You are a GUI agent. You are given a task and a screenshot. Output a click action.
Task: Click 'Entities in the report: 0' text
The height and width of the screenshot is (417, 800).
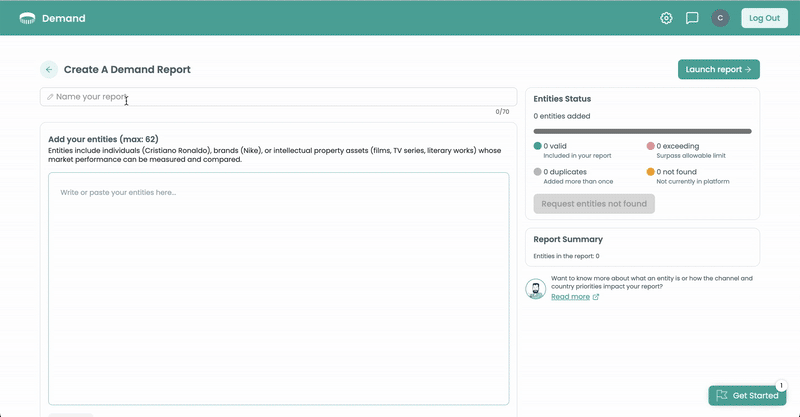tap(566, 256)
